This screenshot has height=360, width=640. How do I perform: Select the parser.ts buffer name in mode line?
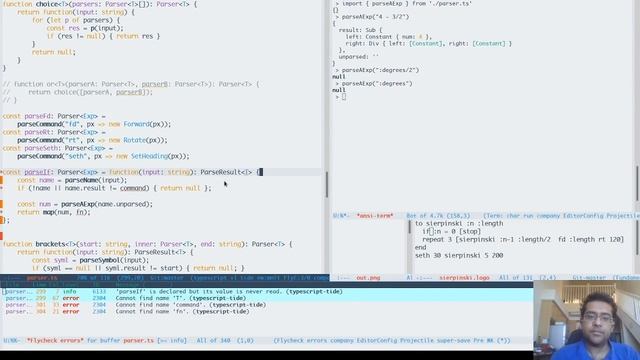(x=42, y=278)
